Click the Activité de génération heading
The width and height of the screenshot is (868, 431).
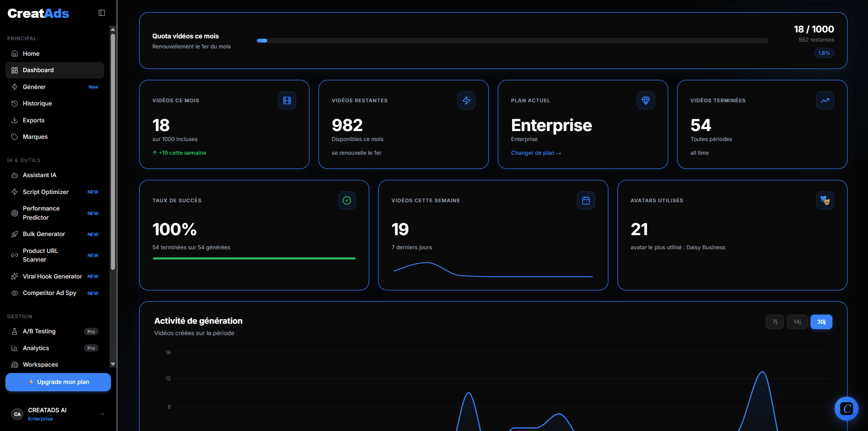[x=198, y=321]
